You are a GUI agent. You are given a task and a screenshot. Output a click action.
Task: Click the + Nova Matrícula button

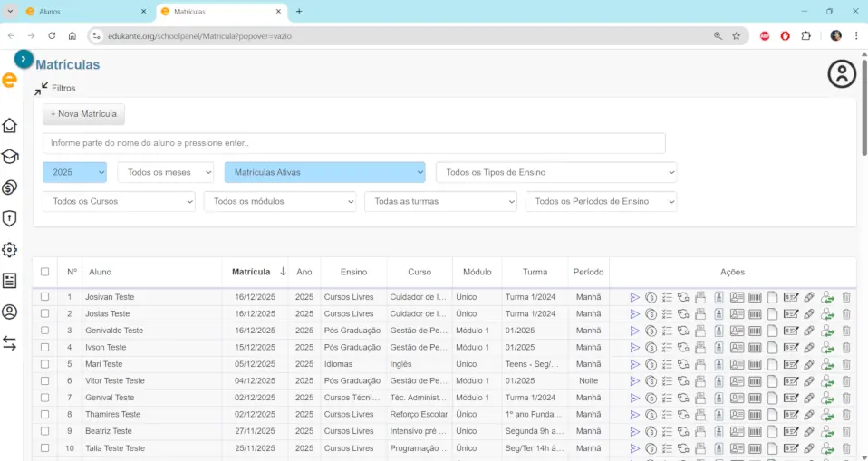[x=83, y=114]
